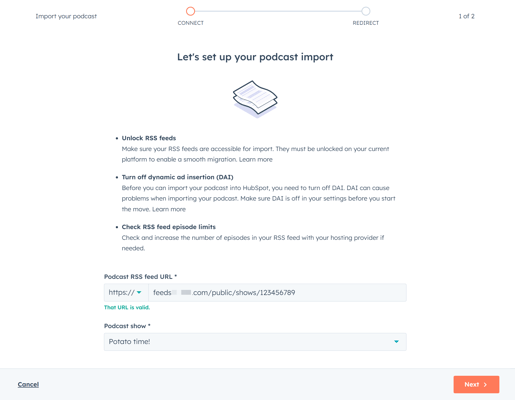Cancel the podcast import

(x=28, y=384)
